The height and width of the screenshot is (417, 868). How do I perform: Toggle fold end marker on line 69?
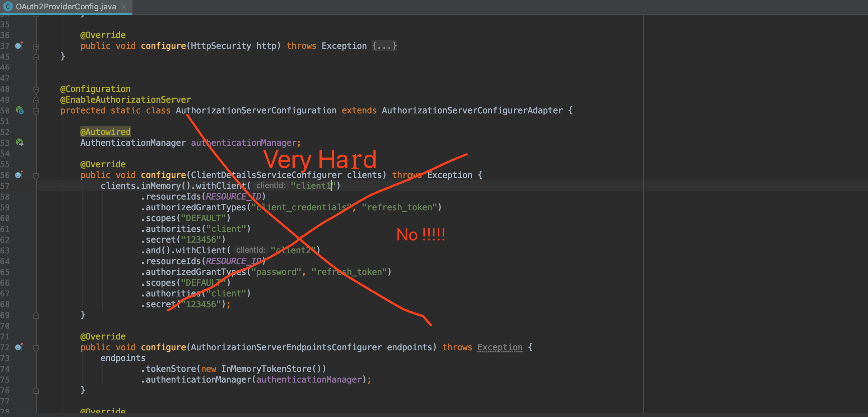point(36,315)
